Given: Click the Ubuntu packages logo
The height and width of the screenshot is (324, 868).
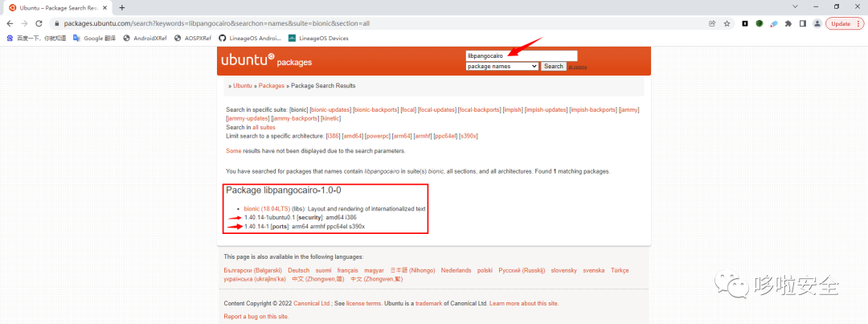Looking at the screenshot, I should coord(266,60).
